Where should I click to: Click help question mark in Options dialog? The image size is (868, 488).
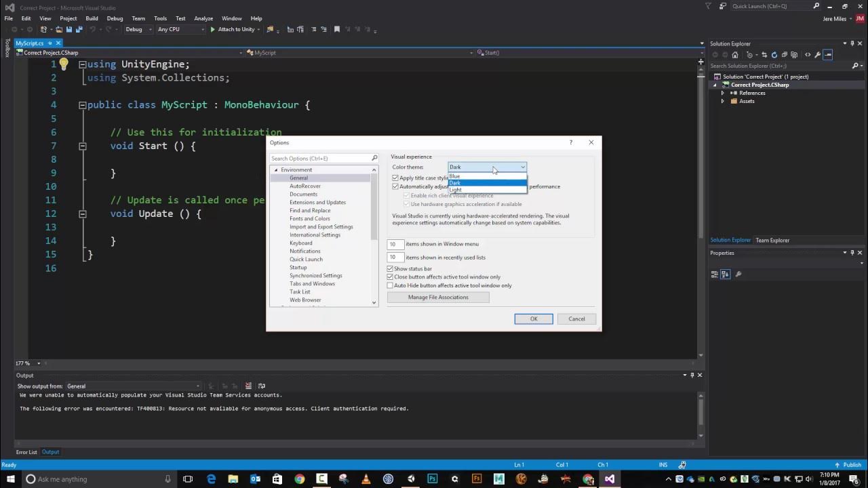pos(571,142)
